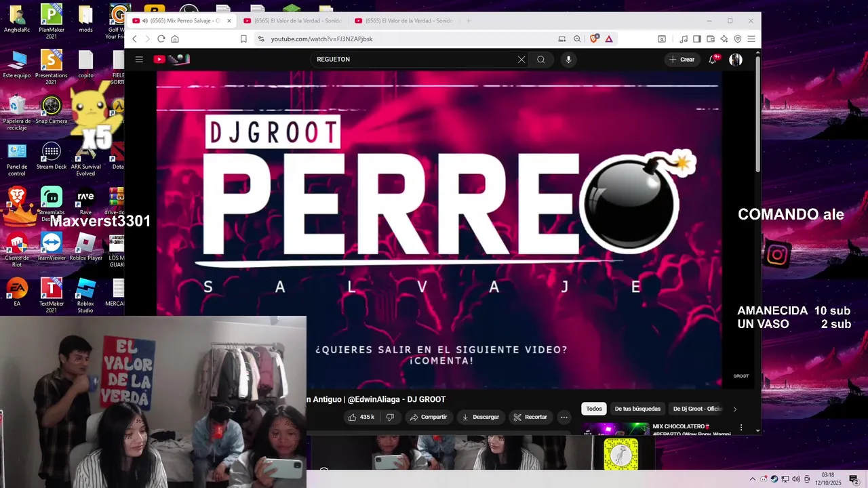Show hidden system tray icons
868x488 pixels.
[x=752, y=479]
